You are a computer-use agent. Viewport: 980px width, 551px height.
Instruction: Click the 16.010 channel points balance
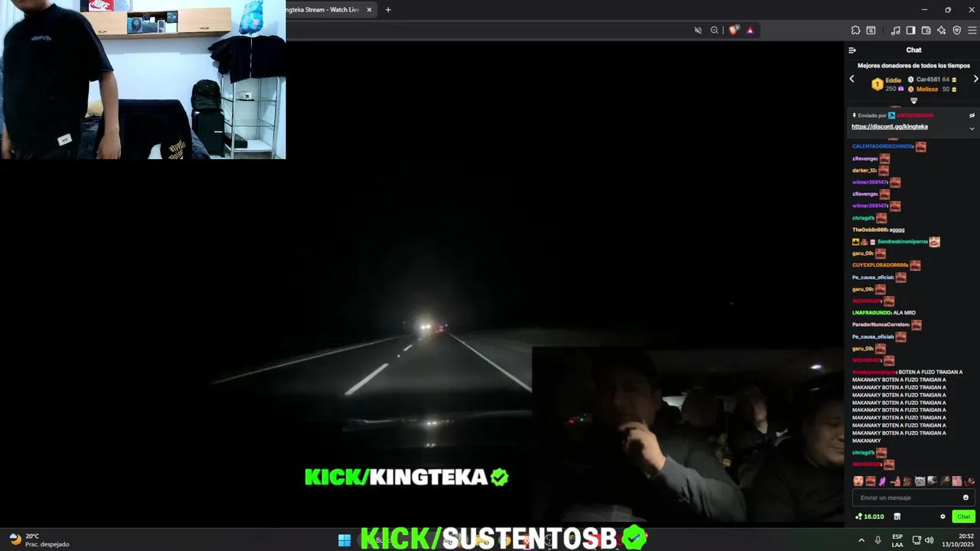(870, 517)
